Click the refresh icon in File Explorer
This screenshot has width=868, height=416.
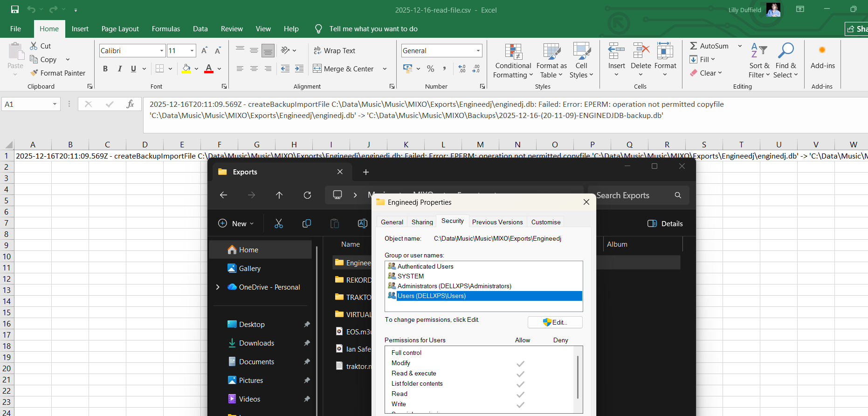coord(307,195)
